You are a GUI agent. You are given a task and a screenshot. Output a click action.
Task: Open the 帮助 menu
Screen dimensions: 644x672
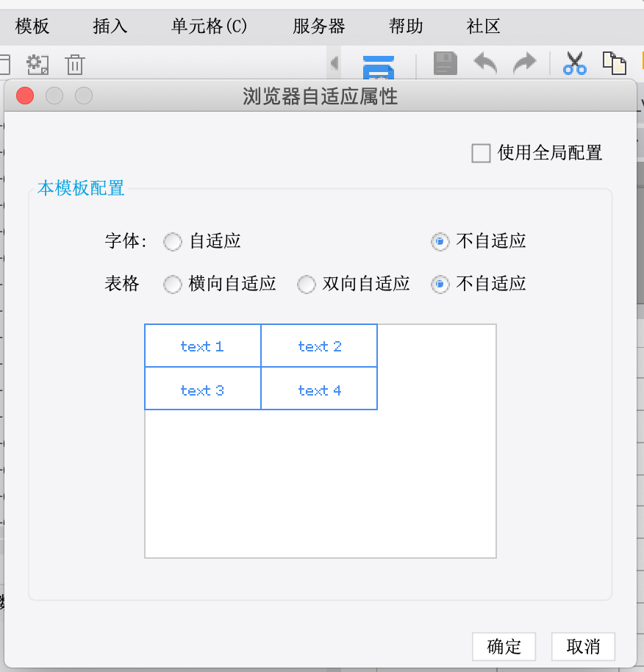(x=406, y=26)
